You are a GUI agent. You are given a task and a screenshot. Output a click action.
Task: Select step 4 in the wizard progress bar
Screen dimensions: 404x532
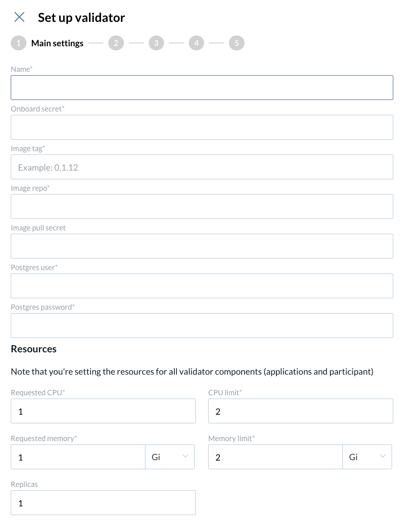click(196, 43)
